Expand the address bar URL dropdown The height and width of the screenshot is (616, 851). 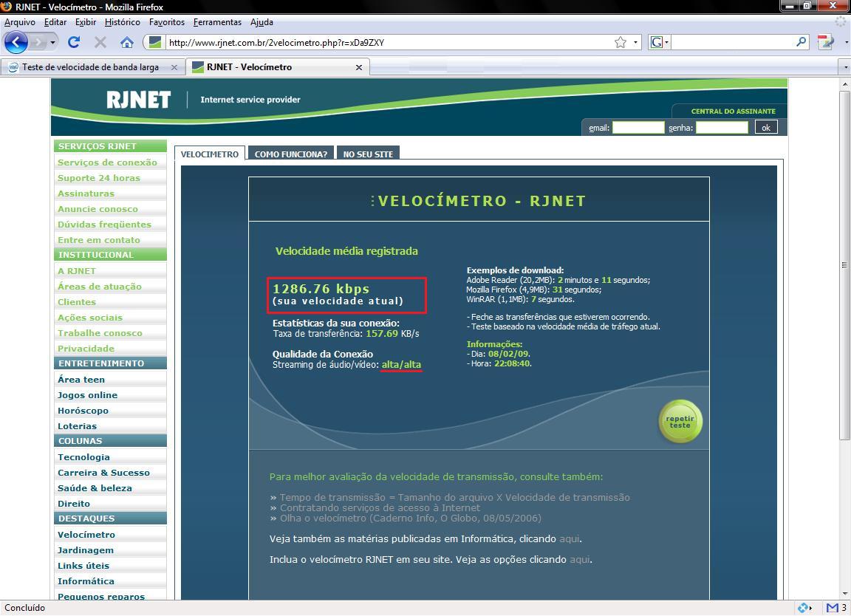coord(635,42)
